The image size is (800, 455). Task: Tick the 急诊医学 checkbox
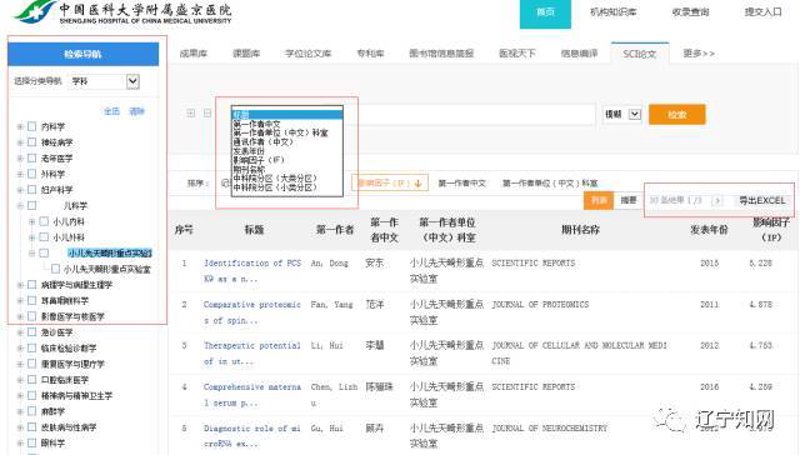pos(32,332)
